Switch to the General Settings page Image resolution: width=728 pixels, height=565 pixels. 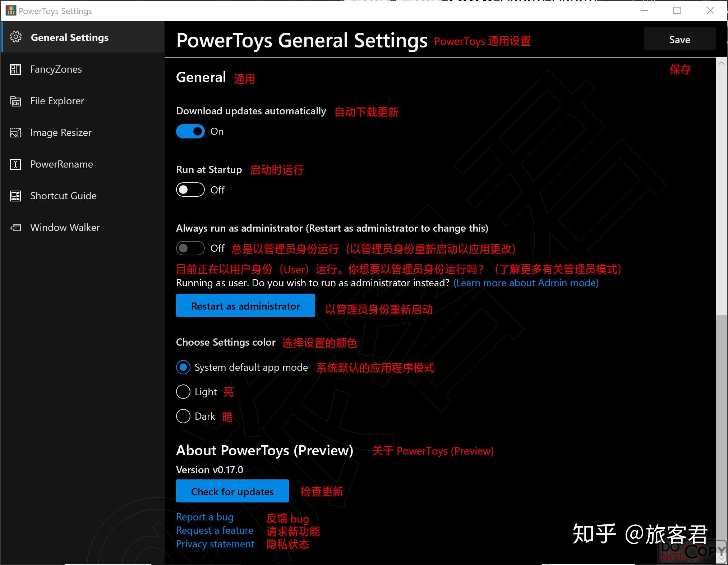(70, 37)
